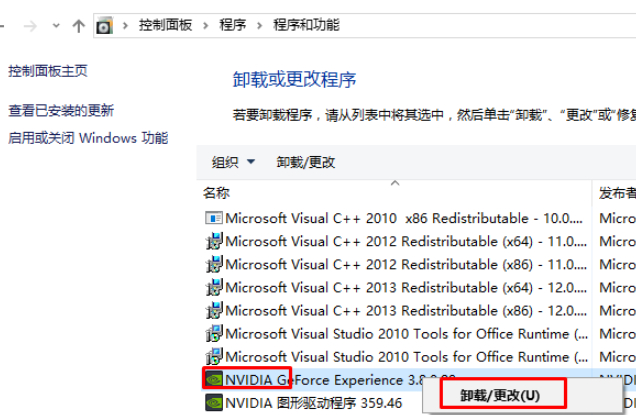Go up one level with up arrow
The width and height of the screenshot is (636, 415).
pos(79,26)
